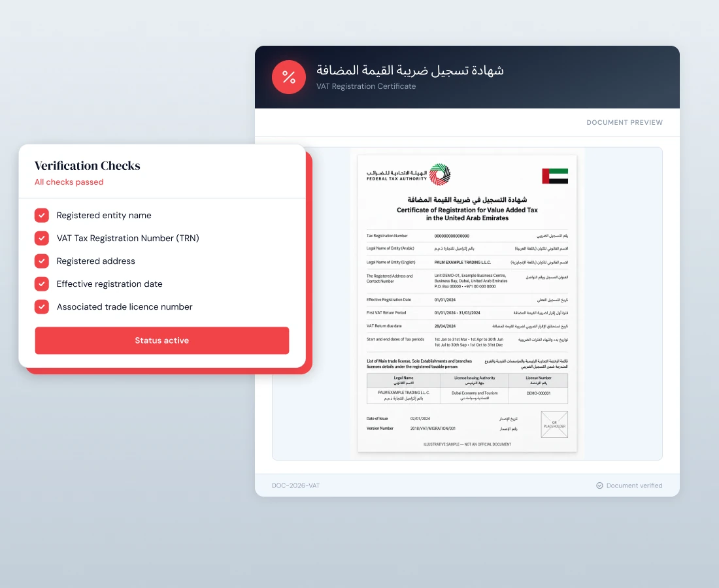
Task: Click the DOCUMENT PREVIEW label
Action: click(x=624, y=122)
